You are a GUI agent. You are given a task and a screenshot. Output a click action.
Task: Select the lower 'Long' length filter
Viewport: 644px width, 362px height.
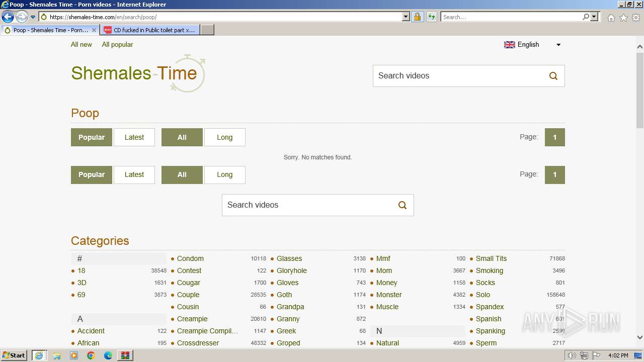point(225,174)
